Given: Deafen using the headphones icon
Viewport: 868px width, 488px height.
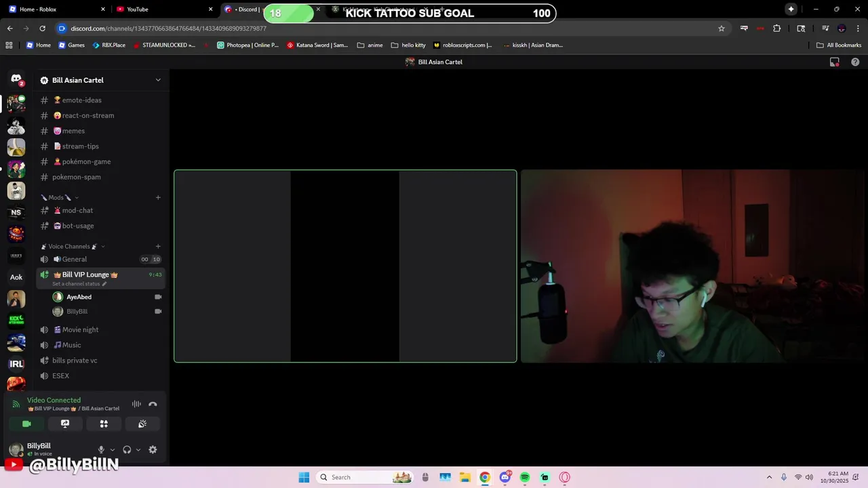Looking at the screenshot, I should [127, 449].
